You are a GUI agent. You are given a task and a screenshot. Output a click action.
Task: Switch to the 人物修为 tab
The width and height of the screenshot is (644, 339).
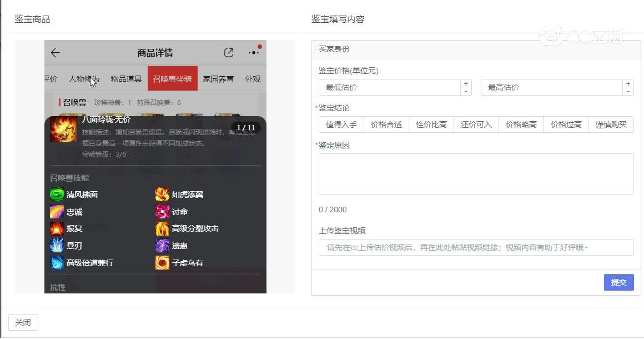(x=84, y=79)
